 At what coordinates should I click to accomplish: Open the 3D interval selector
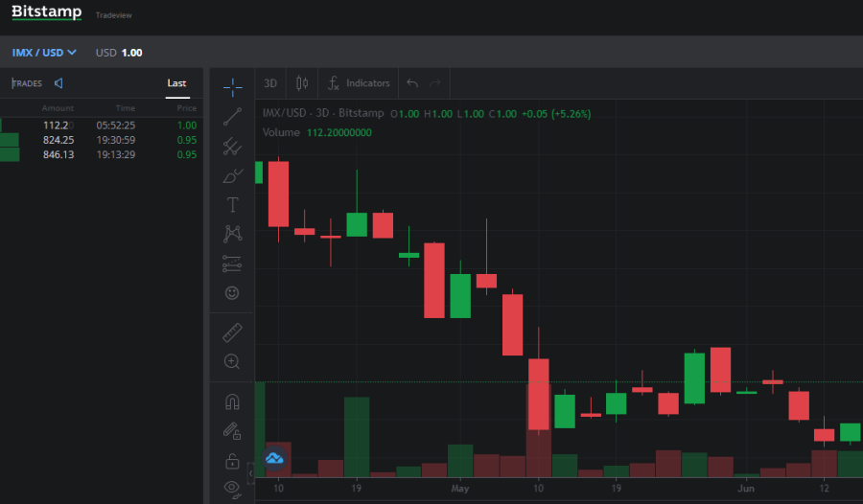click(x=270, y=83)
